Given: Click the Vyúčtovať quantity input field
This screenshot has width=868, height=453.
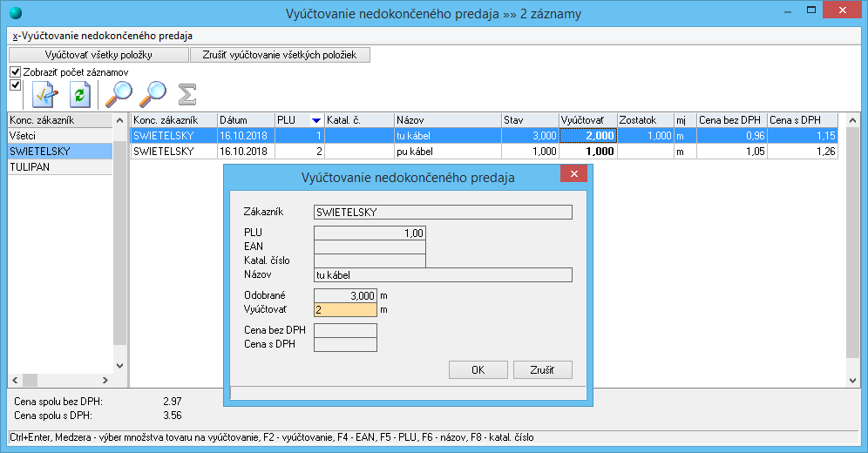Looking at the screenshot, I should (x=344, y=309).
